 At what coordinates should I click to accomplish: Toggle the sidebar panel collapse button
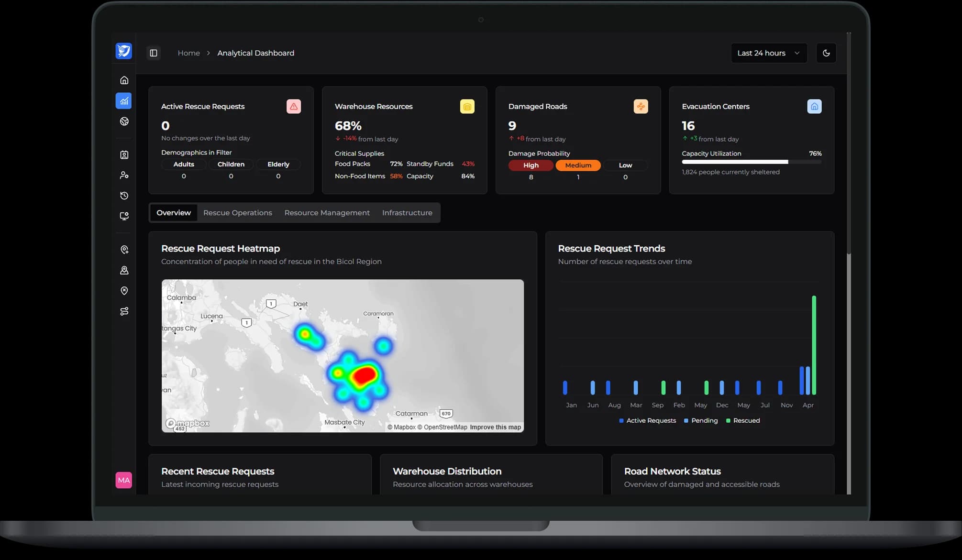pyautogui.click(x=154, y=53)
